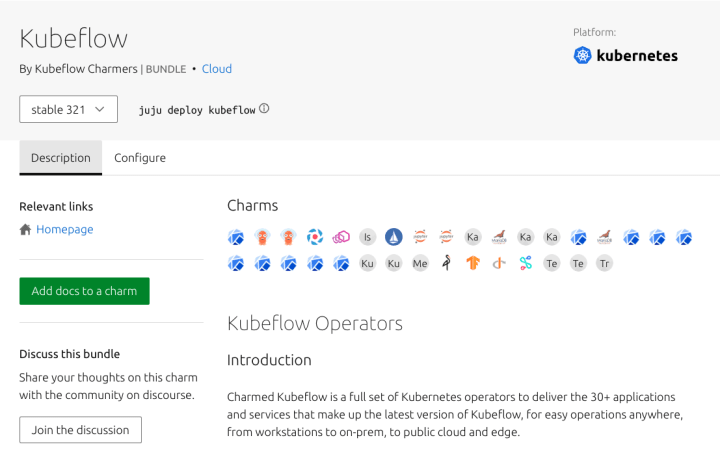
Task: Open the pink hexagons charm icon
Action: (341, 237)
